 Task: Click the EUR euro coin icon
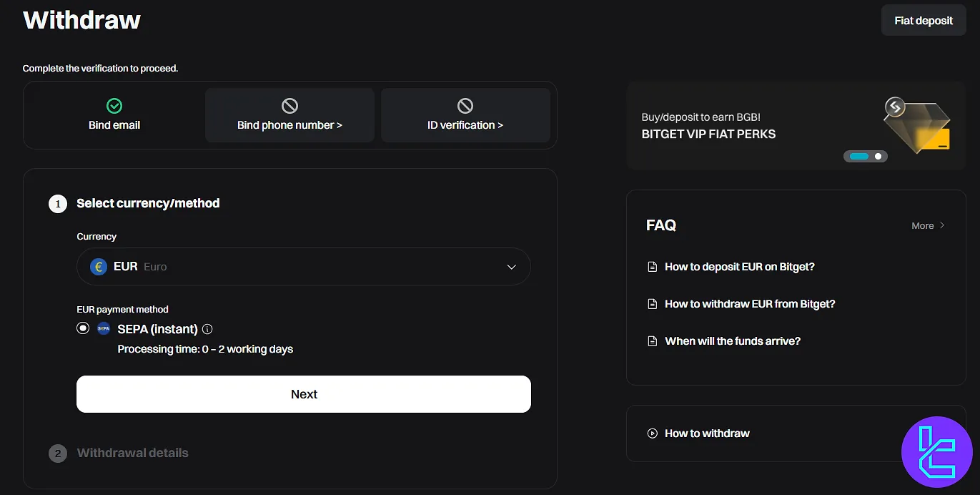tap(99, 267)
